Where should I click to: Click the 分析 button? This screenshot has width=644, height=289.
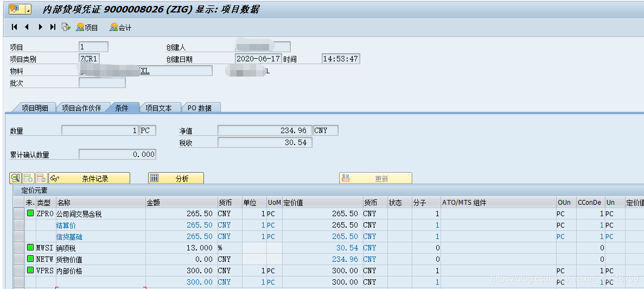(176, 178)
